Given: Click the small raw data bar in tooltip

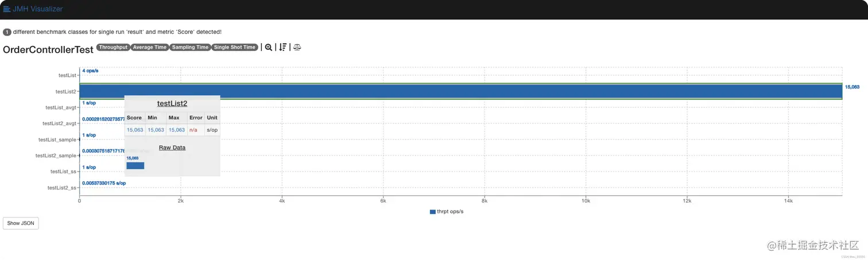Looking at the screenshot, I should [x=135, y=166].
